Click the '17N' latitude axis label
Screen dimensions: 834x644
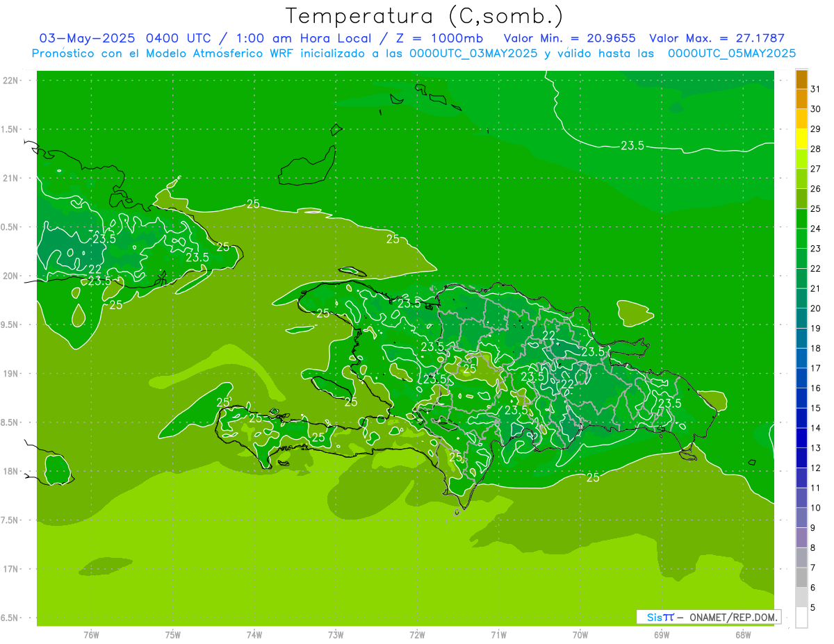pos(11,569)
